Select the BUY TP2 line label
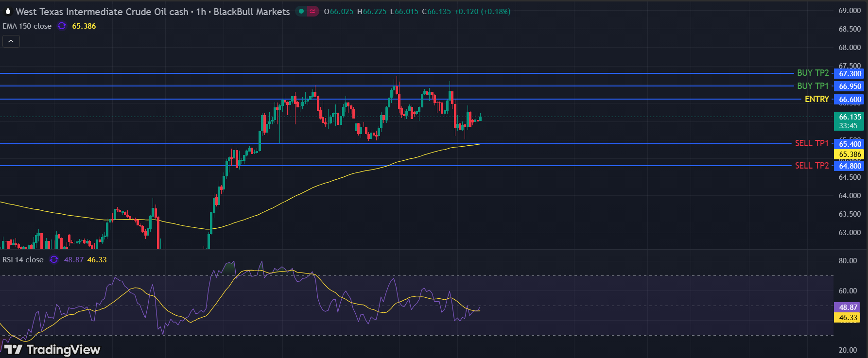This screenshot has width=868, height=358. point(813,73)
